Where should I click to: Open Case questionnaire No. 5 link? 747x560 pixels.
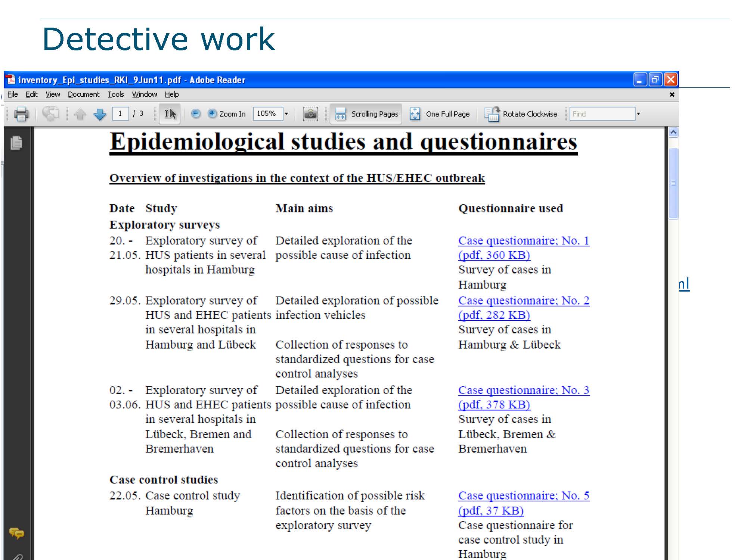(x=524, y=495)
